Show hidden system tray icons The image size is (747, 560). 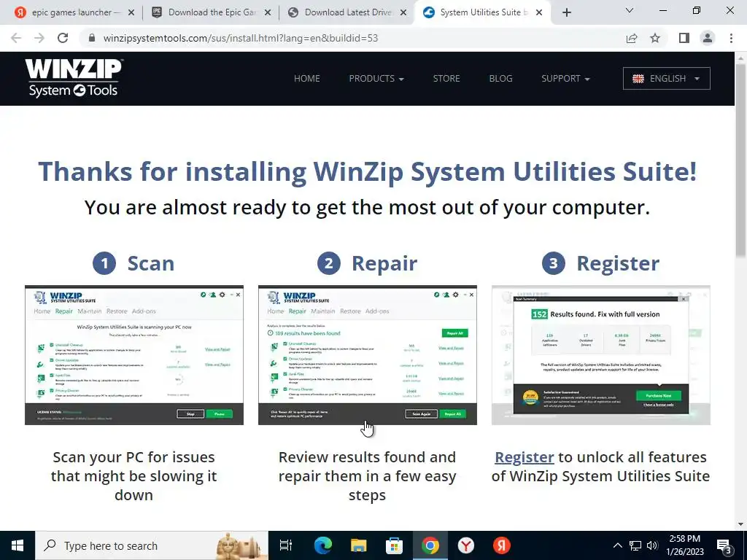pyautogui.click(x=617, y=545)
